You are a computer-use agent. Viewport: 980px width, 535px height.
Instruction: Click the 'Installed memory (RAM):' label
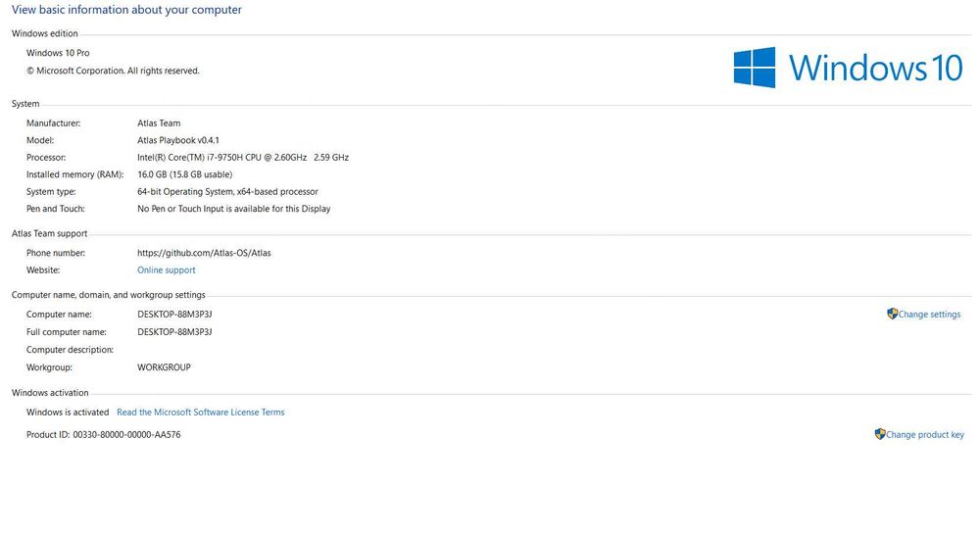(75, 174)
